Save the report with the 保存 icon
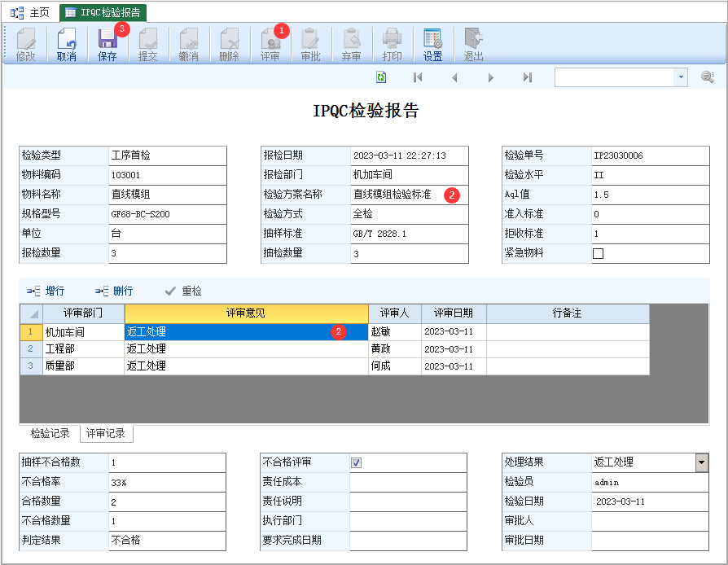The width and height of the screenshot is (728, 565). click(x=107, y=45)
